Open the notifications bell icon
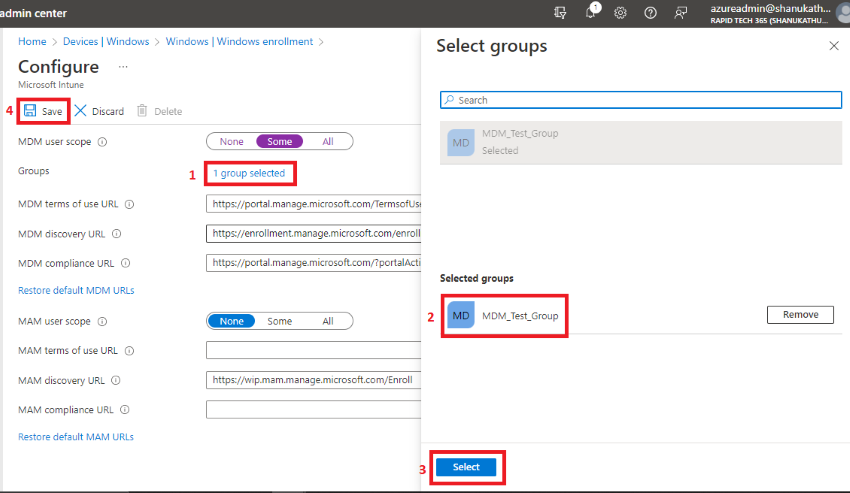The image size is (850, 493). pos(591,12)
